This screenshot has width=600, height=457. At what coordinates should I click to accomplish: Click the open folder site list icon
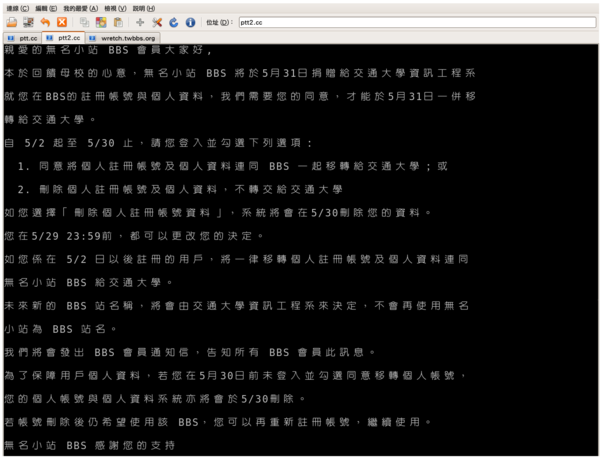point(11,23)
